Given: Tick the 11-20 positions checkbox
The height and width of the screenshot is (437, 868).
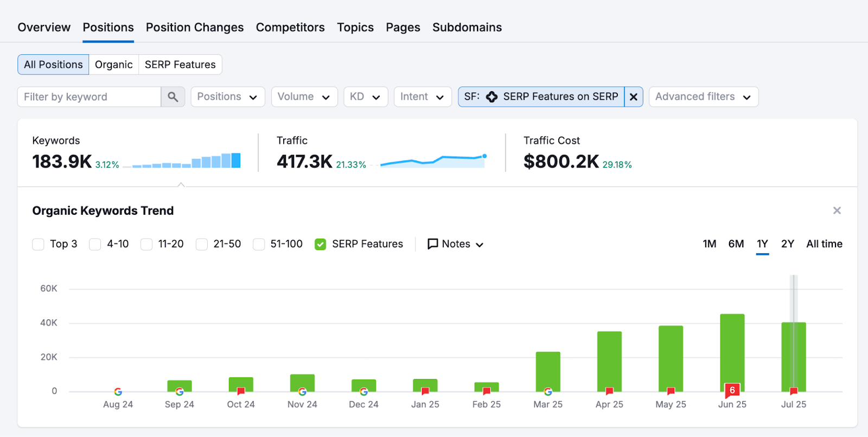Looking at the screenshot, I should click(146, 245).
